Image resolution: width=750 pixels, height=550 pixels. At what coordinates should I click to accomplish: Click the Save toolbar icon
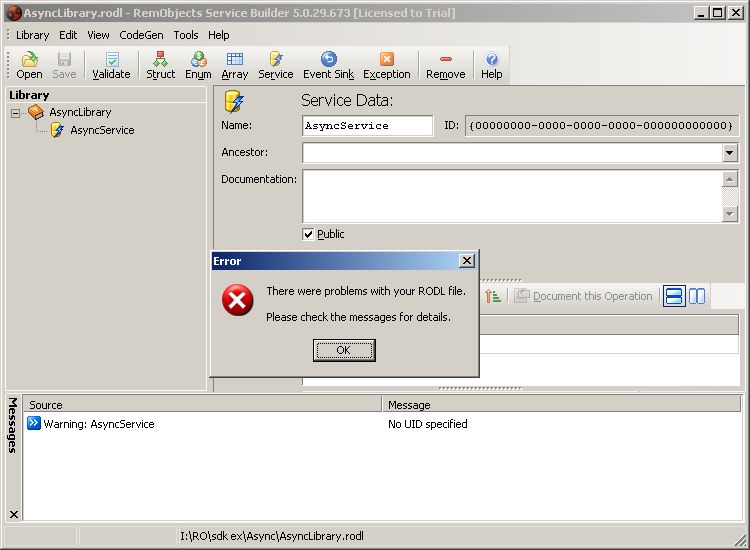coord(64,65)
